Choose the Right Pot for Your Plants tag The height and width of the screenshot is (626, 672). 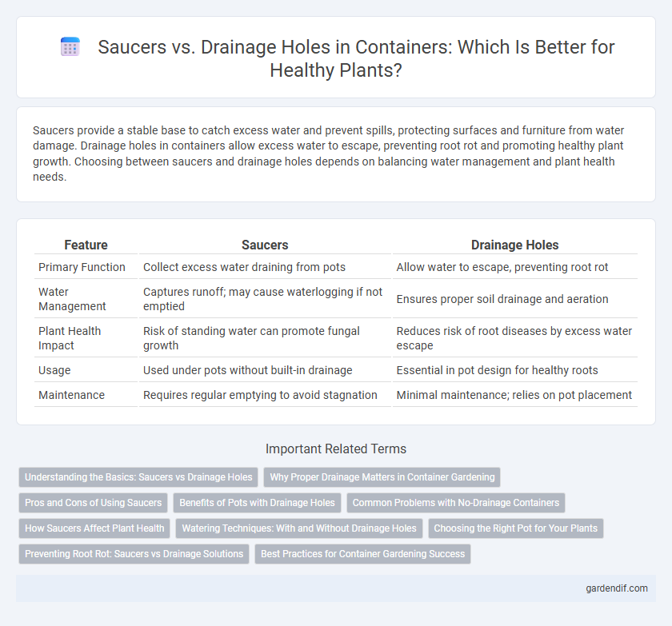pos(515,528)
